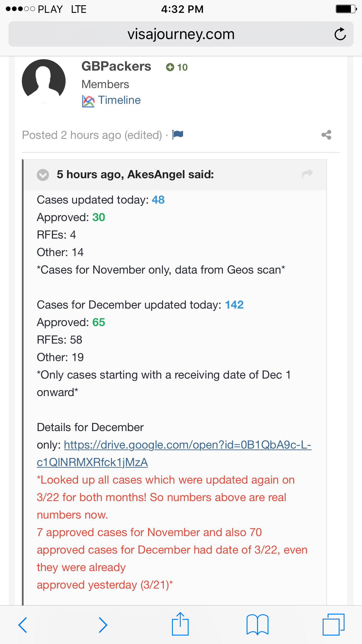362x644 pixels.
Task: Open the Safari bookmarks book icon
Action: tap(257, 625)
